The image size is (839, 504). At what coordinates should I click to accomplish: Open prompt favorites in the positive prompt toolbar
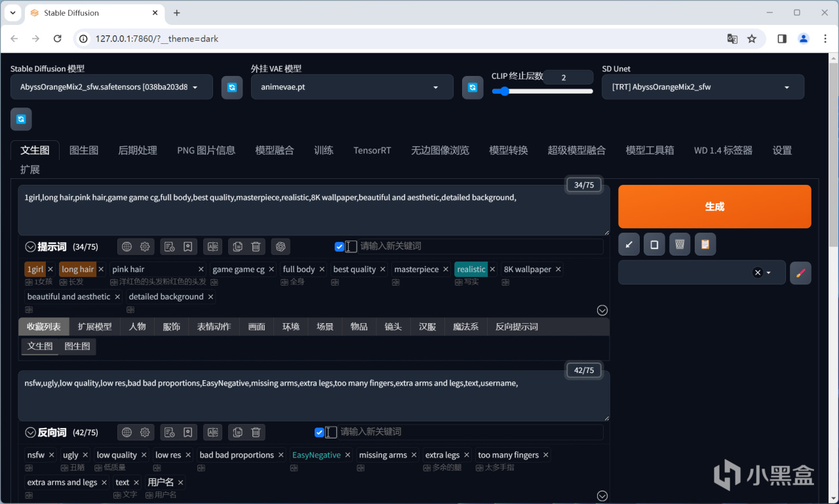188,246
